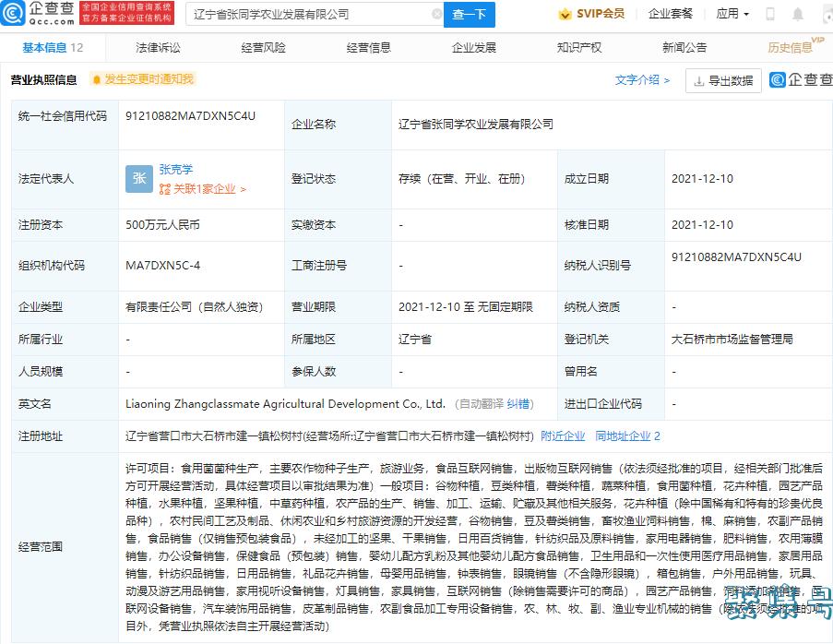Open legal representative 张宪学 profile link
This screenshot has width=833, height=644.
tap(176, 170)
